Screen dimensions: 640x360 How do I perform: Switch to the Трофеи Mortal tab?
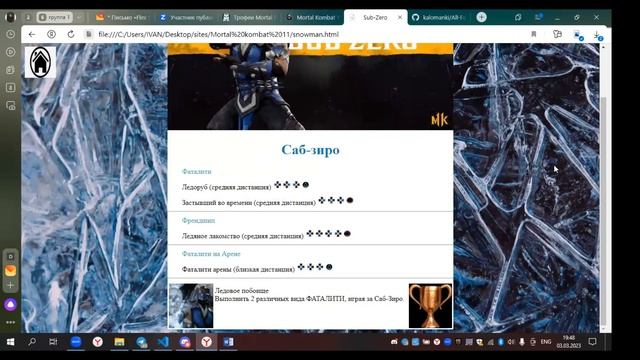(x=248, y=18)
